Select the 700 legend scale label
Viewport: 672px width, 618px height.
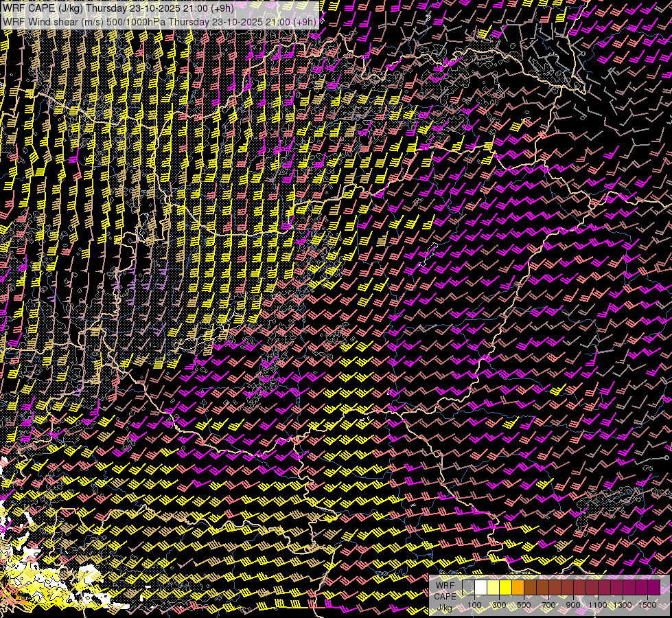click(x=548, y=605)
